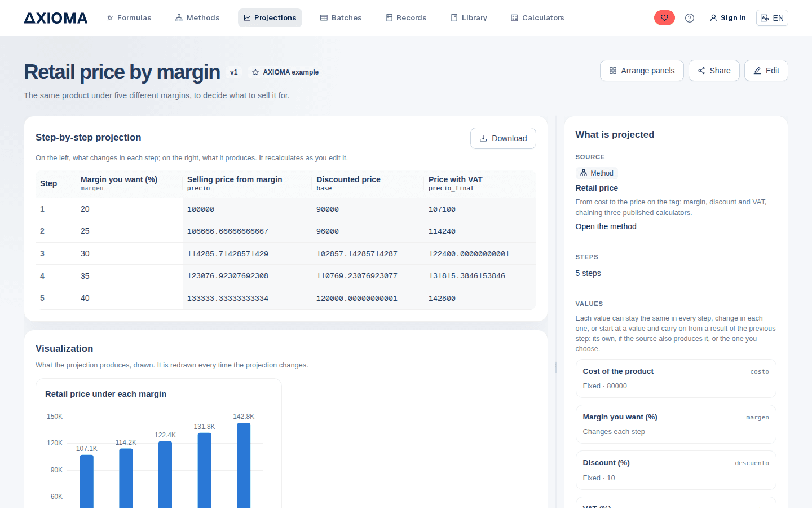This screenshot has width=812, height=508.
Task: Download the step-by-step projection
Action: pos(503,138)
